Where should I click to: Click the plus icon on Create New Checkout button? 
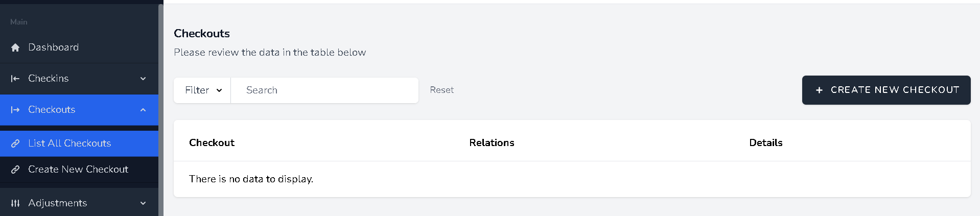819,90
